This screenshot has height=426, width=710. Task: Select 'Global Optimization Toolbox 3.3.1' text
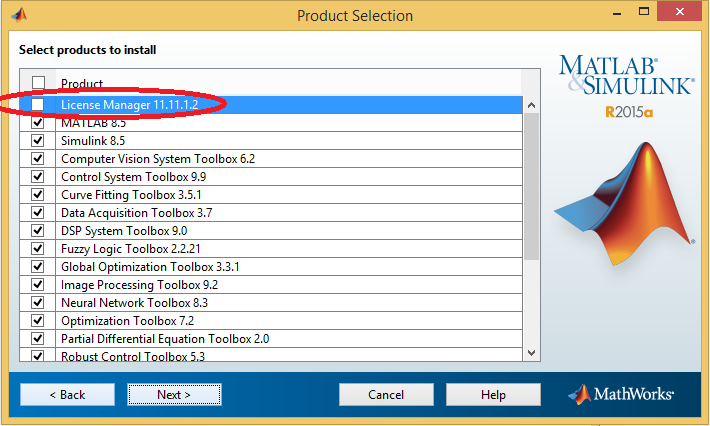(x=150, y=267)
